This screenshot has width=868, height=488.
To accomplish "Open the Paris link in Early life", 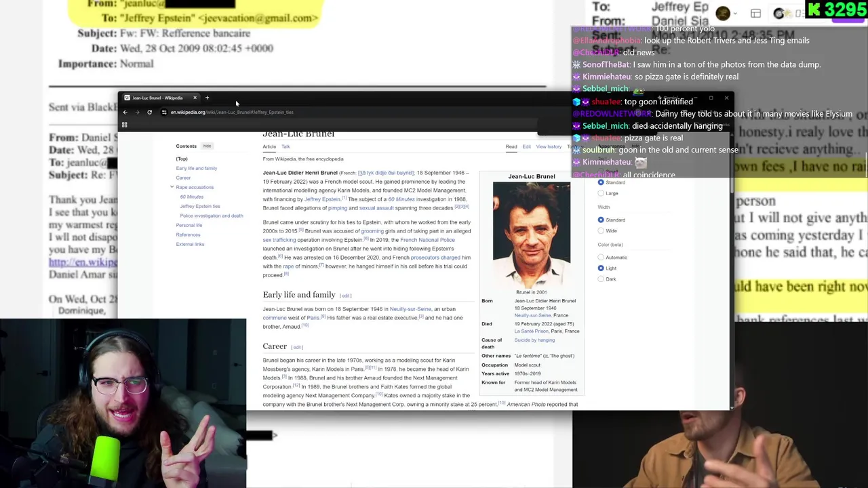I will (313, 318).
